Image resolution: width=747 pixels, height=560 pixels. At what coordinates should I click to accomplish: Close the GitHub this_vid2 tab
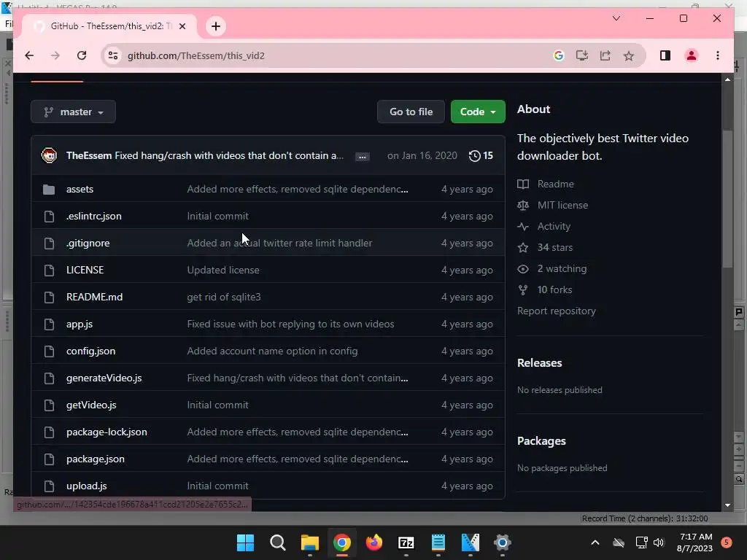click(182, 26)
